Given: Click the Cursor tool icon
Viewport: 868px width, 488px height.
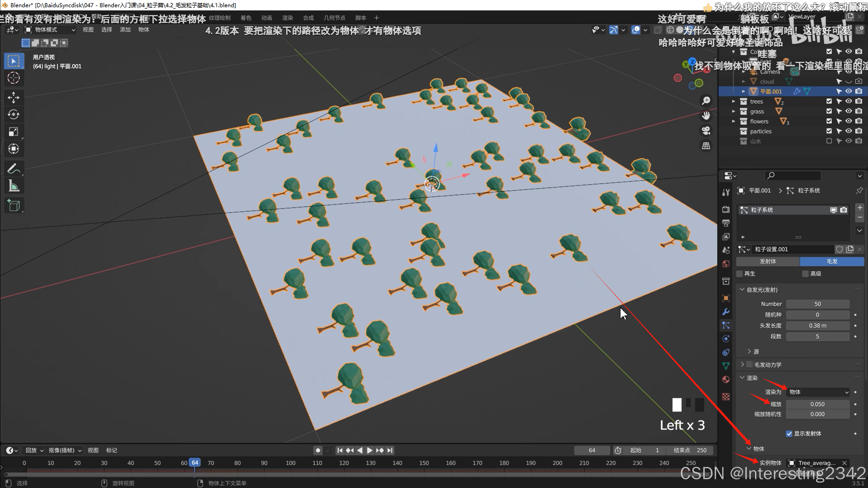Looking at the screenshot, I should (14, 78).
